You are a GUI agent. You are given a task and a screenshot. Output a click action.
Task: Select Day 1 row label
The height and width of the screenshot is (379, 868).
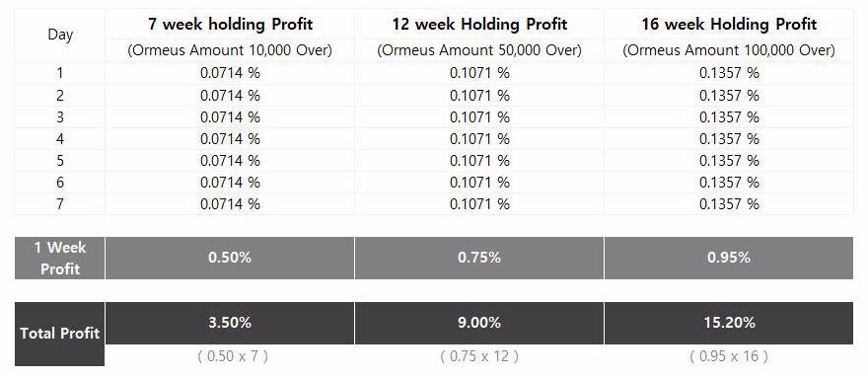60,73
